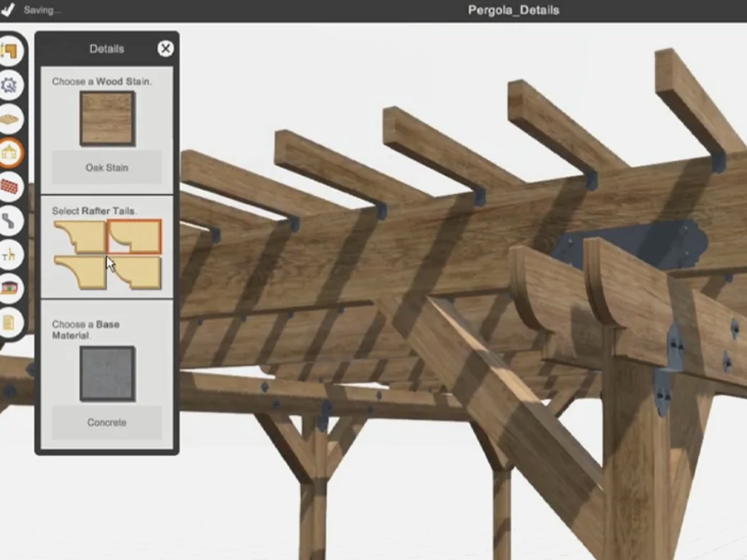Pick the oak wood stain swatch

107,119
